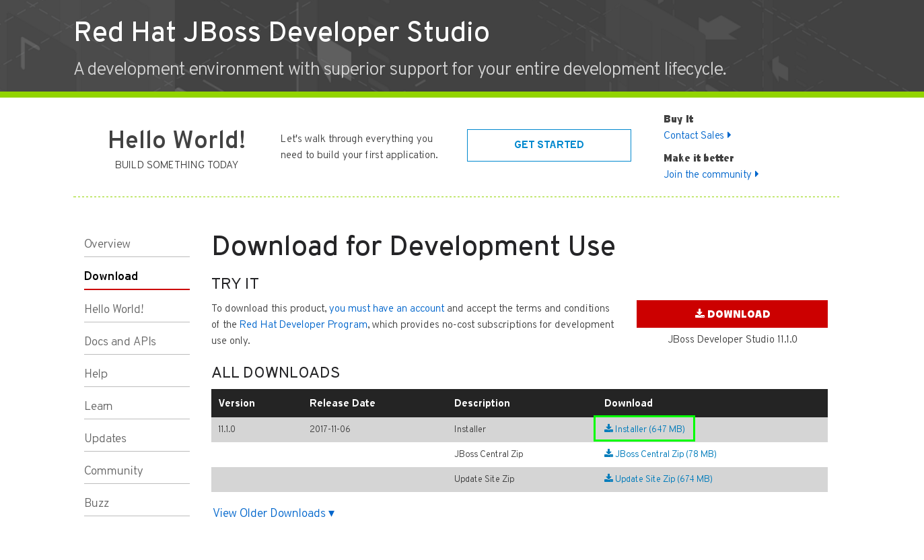Open the Red Hat Developer Program link
This screenshot has width=924, height=560.
tap(304, 324)
